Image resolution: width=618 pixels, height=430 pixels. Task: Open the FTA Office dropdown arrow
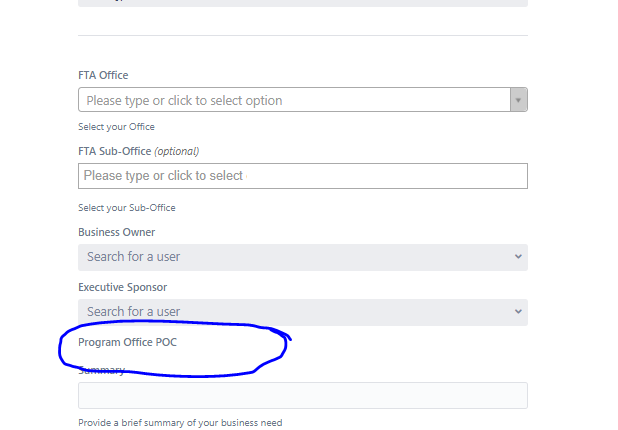(519, 100)
